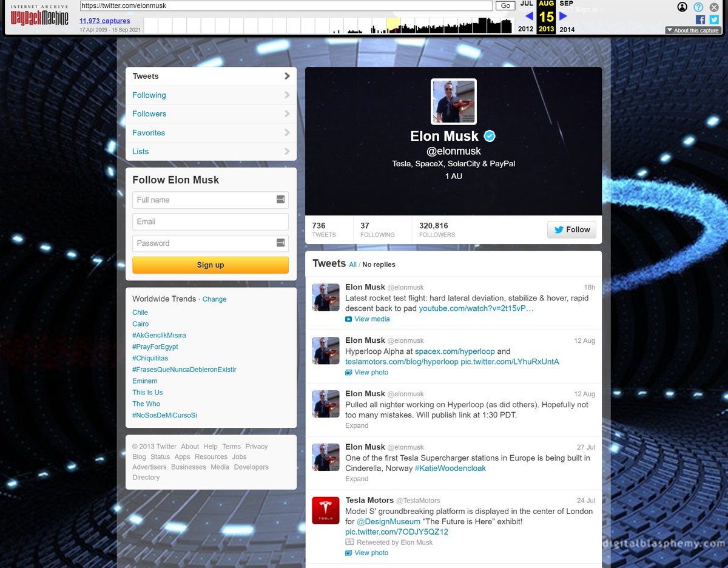The image size is (728, 568).
Task: Show All tweets filter
Action: coord(352,265)
